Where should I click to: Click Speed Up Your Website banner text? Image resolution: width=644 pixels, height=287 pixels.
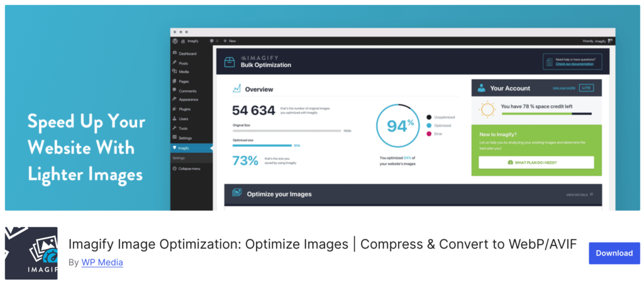point(86,147)
